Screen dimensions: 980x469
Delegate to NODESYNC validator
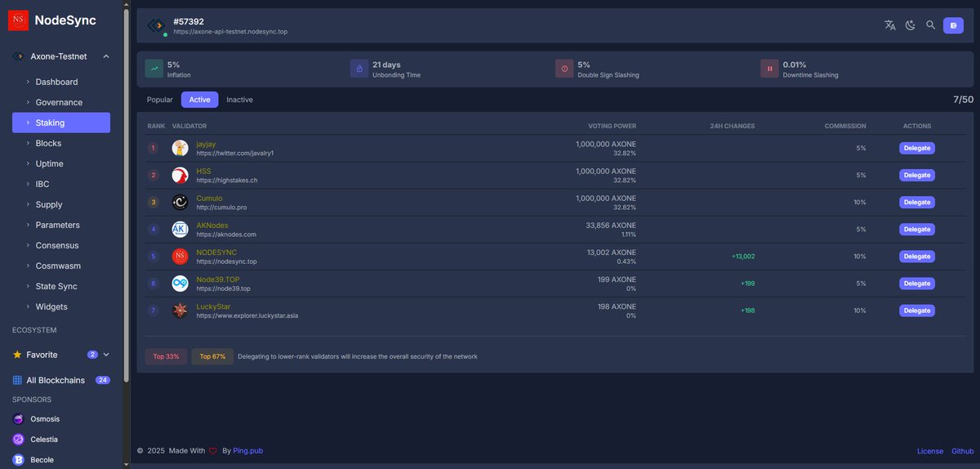tap(917, 257)
